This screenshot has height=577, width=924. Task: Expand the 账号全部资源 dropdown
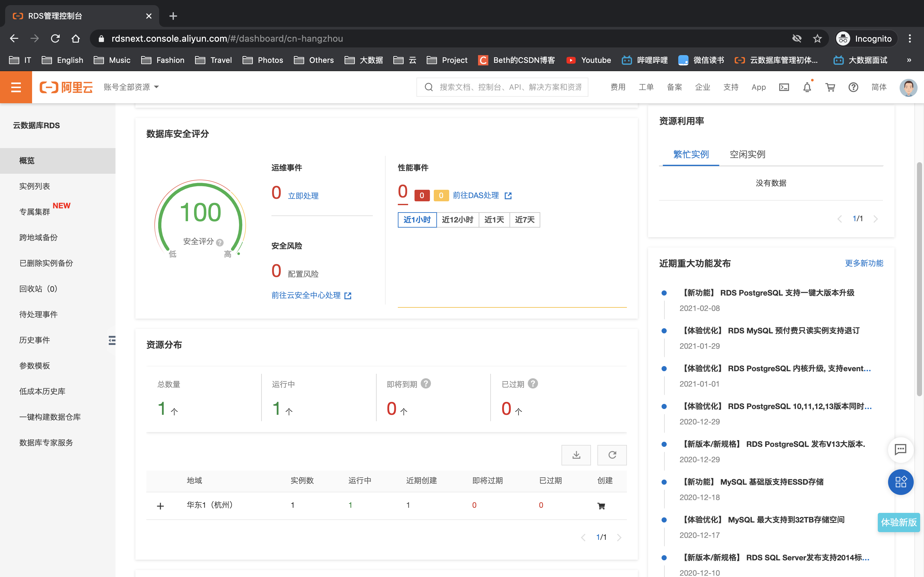point(131,88)
